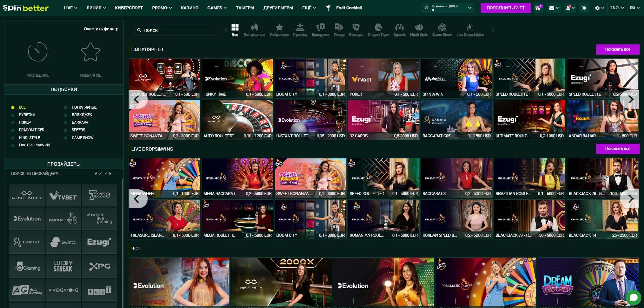Go to the Spinbetter home logo
Screen dimensions: 644x308
pos(26,8)
